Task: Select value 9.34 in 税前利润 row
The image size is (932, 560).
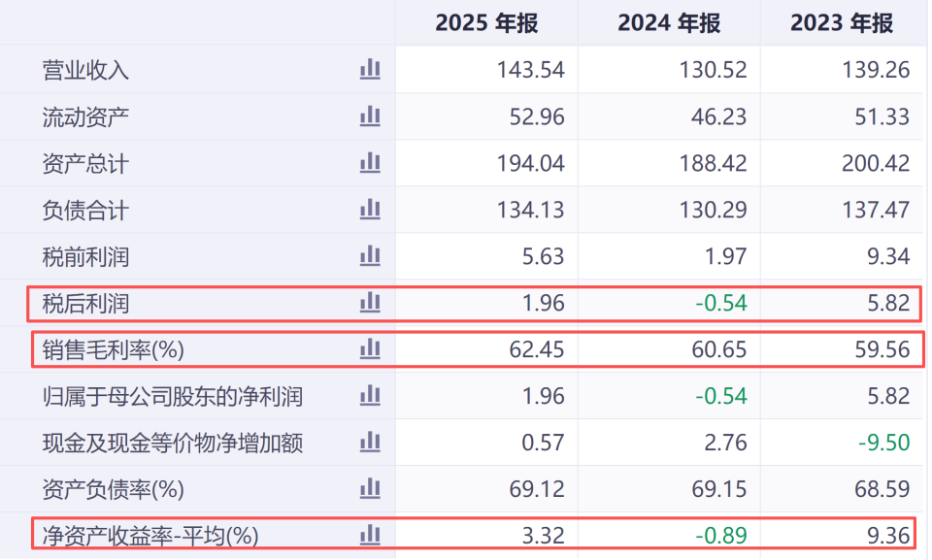Action: [888, 257]
